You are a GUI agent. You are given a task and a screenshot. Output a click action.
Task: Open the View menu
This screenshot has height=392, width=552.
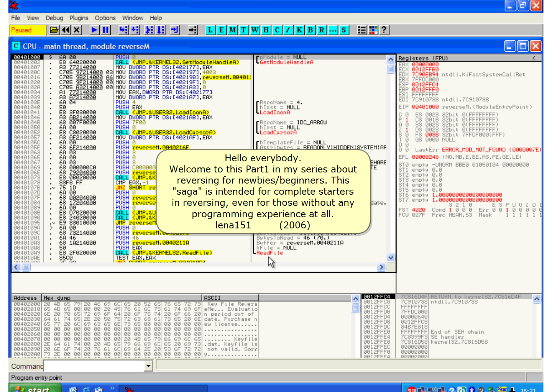click(x=33, y=18)
